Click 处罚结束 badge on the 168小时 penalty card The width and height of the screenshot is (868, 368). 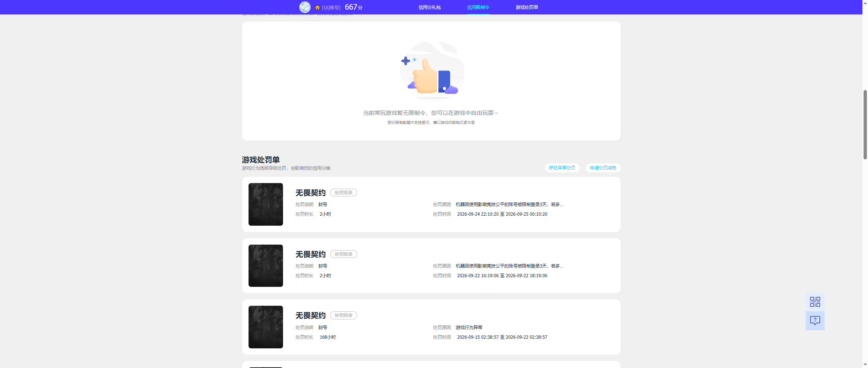[343, 315]
